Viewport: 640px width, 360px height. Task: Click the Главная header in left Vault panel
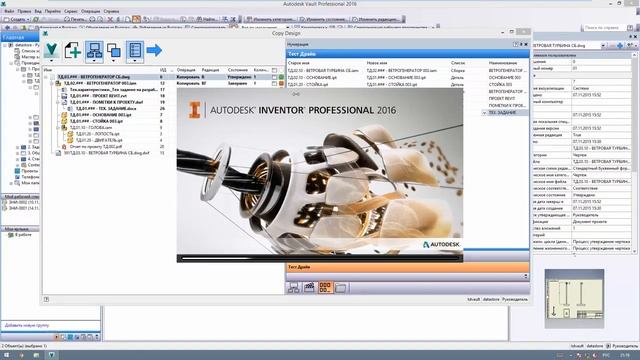[x=20, y=37]
